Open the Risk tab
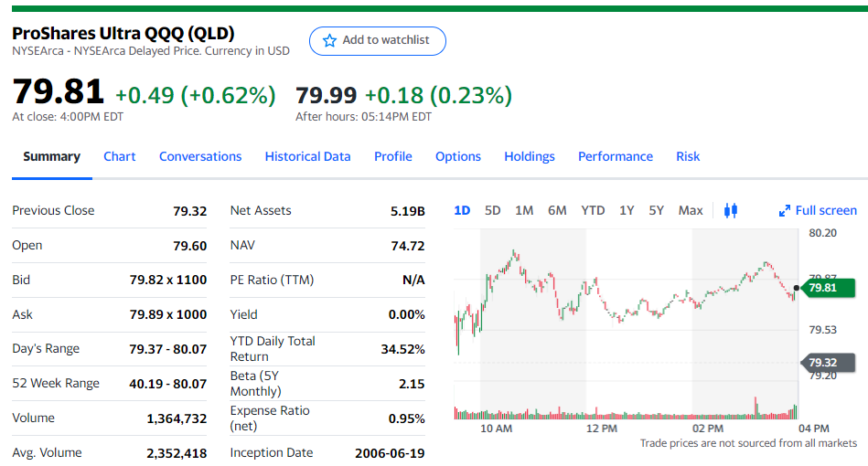This screenshot has width=868, height=466. (688, 156)
